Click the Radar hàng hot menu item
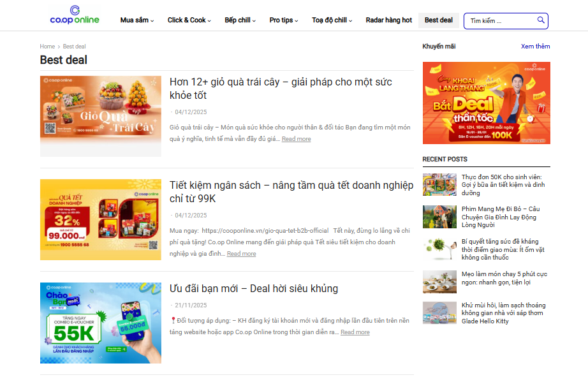Viewport: 588px width, 382px height. click(x=388, y=20)
